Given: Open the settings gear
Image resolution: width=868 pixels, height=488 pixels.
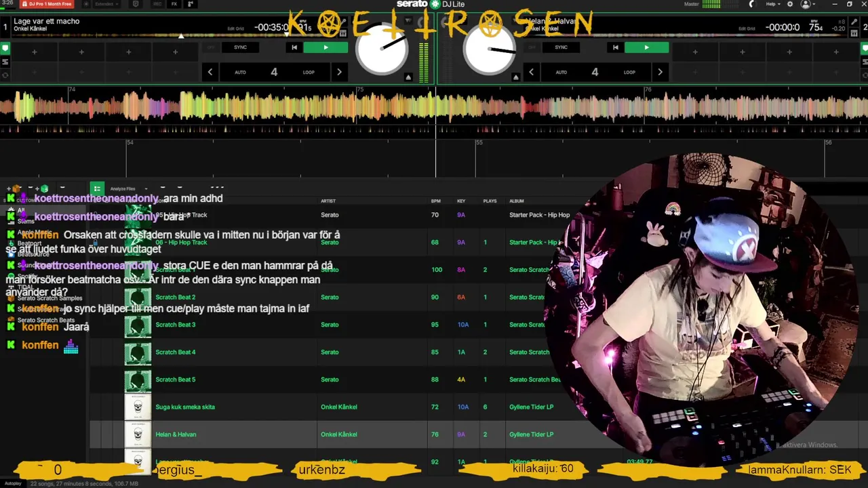Looking at the screenshot, I should pyautogui.click(x=789, y=4).
